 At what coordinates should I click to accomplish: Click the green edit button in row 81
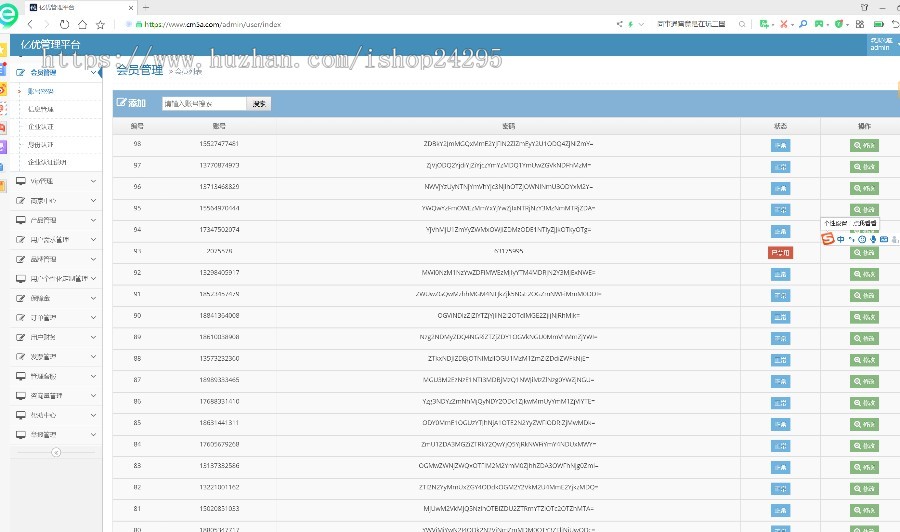click(864, 510)
